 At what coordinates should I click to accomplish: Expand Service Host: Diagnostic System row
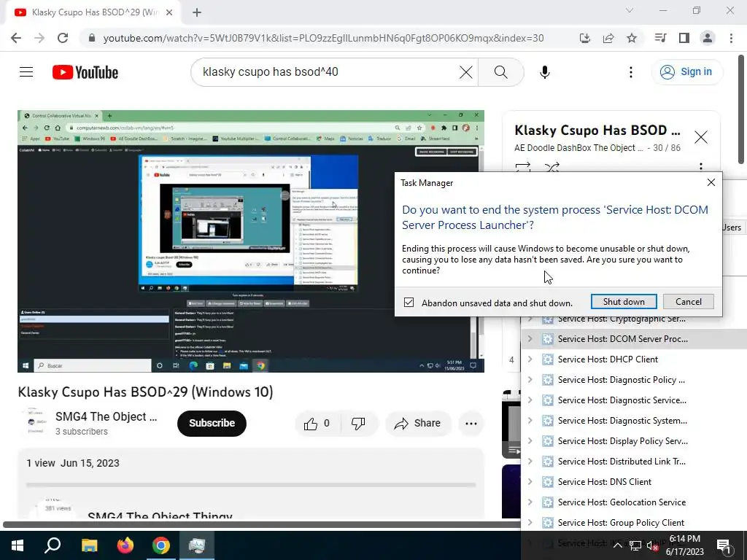pyautogui.click(x=530, y=421)
